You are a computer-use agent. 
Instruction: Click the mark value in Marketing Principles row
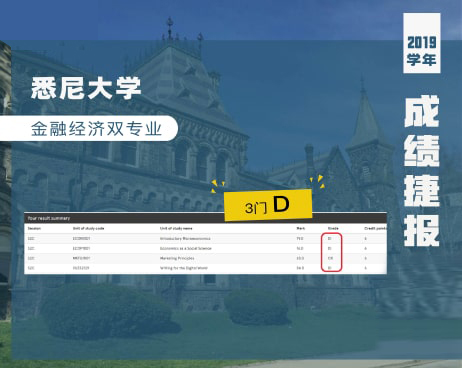click(x=300, y=258)
